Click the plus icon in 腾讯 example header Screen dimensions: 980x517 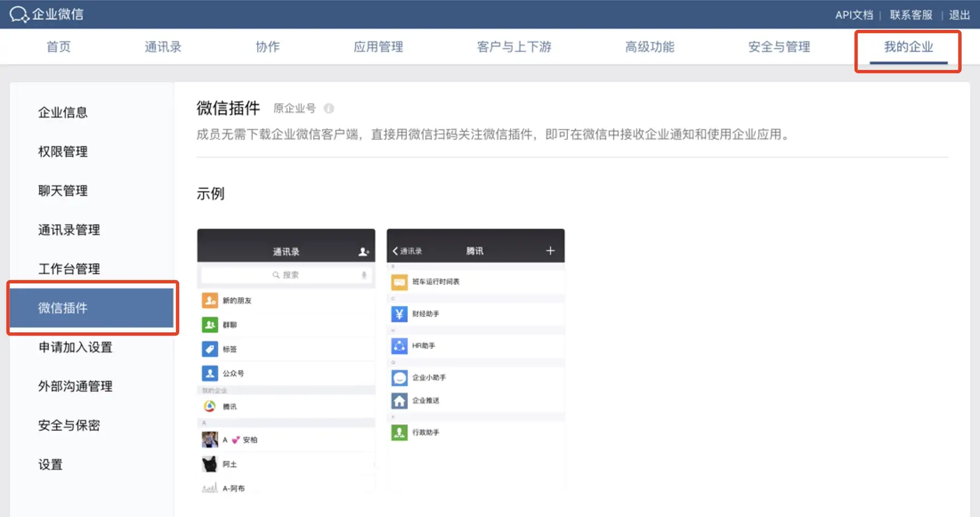coord(550,251)
